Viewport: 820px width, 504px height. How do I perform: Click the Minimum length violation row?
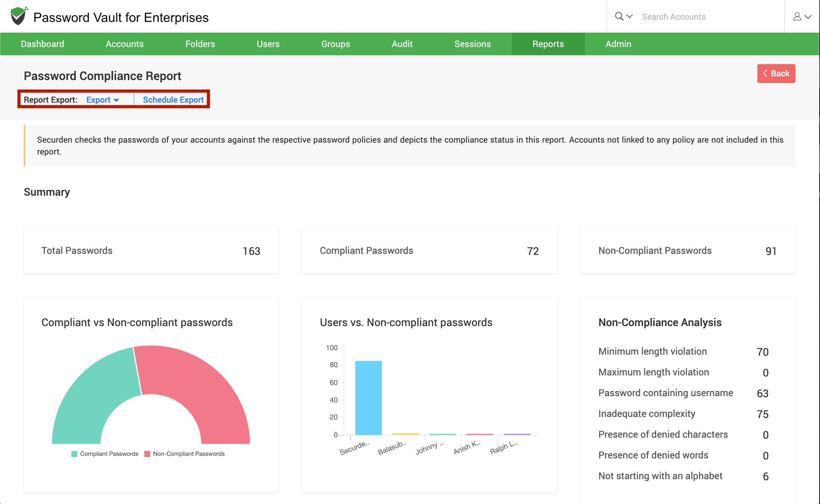(x=684, y=351)
